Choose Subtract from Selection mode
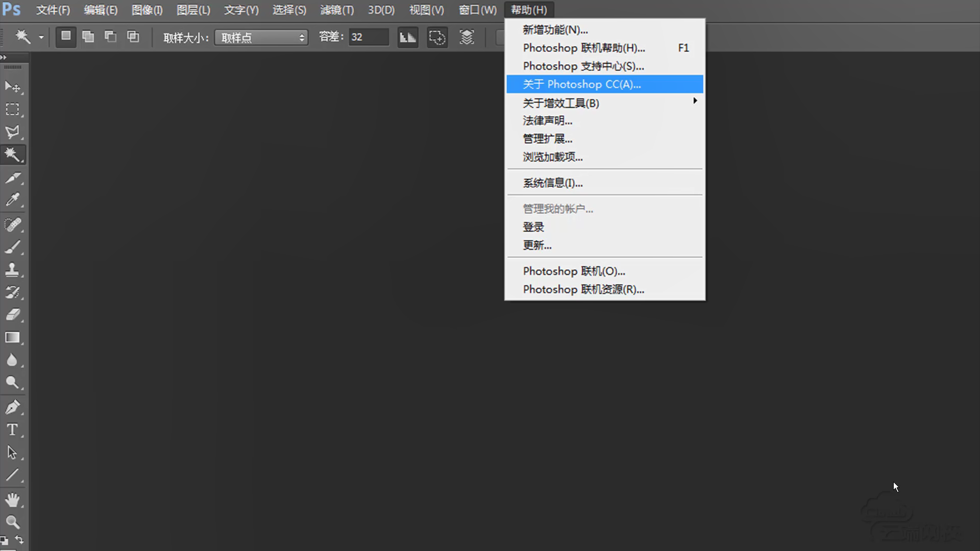 tap(111, 37)
